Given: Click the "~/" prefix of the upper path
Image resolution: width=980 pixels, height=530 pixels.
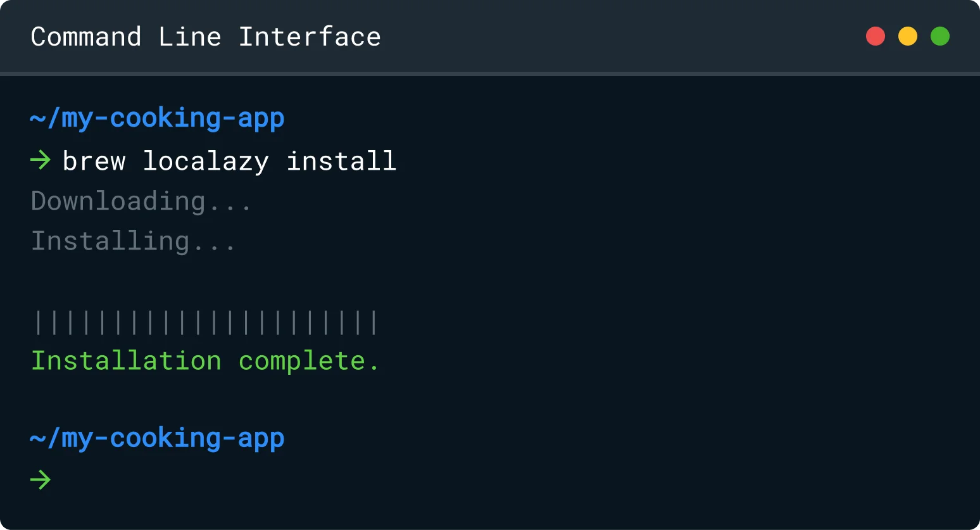Looking at the screenshot, I should point(45,118).
